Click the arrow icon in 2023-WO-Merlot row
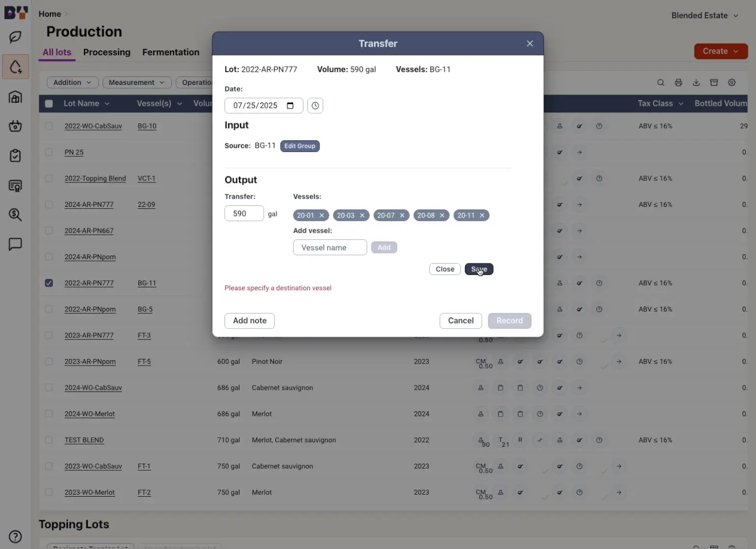 point(619,492)
